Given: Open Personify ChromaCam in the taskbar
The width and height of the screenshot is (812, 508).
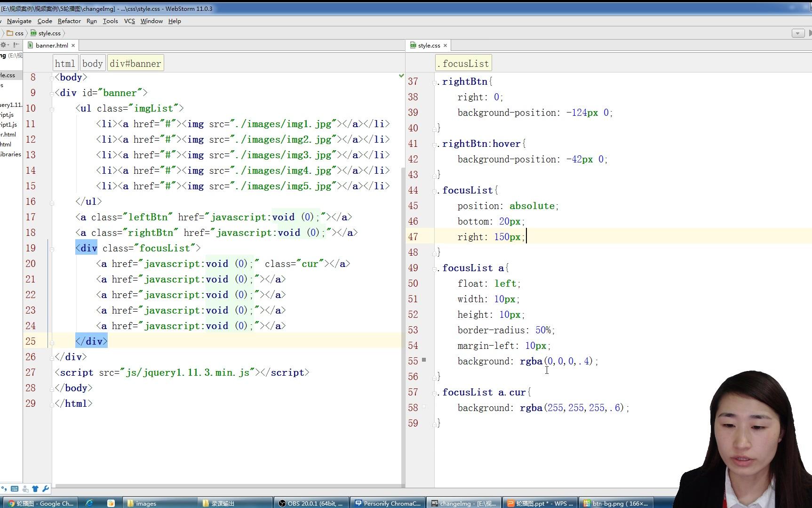Looking at the screenshot, I should [x=388, y=503].
